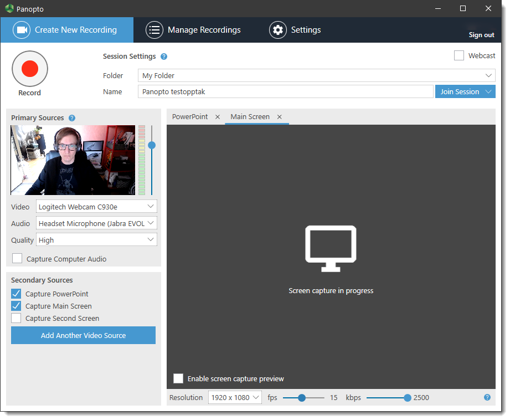Open help for screen capture settings
510x420 pixels.
click(487, 397)
